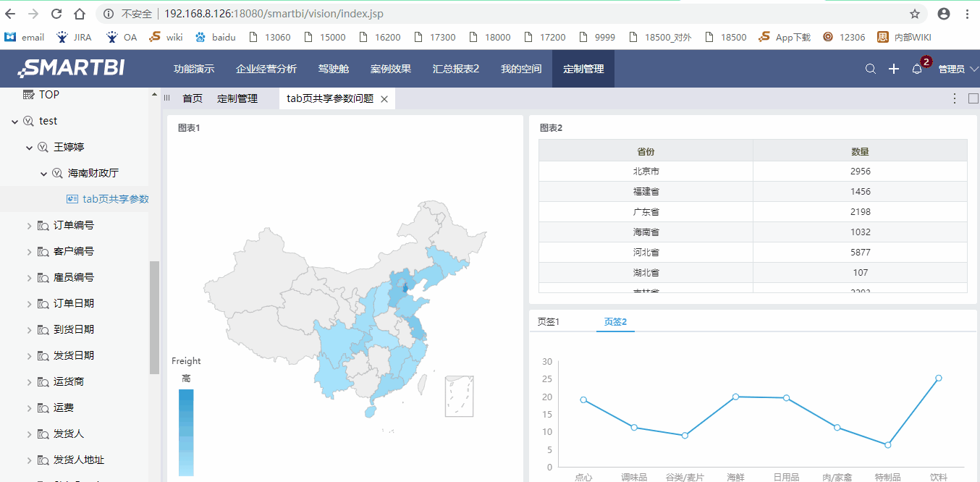Click the Freight color gradient legend

click(186, 432)
